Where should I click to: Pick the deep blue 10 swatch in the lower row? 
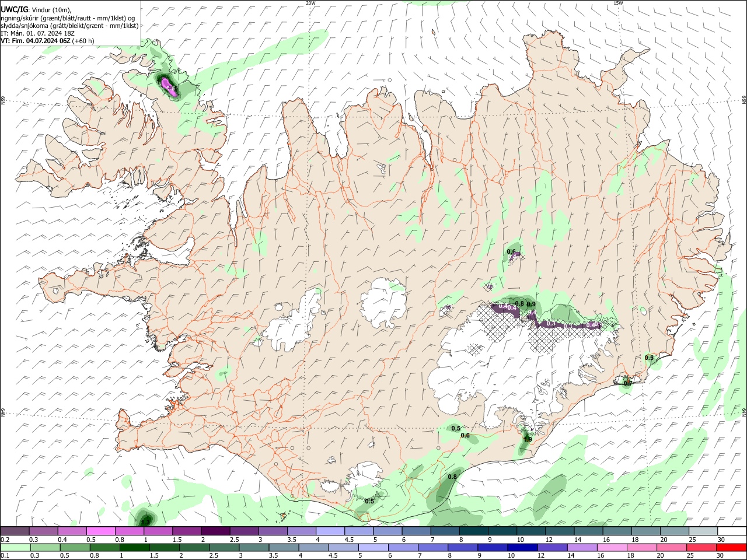(522, 547)
